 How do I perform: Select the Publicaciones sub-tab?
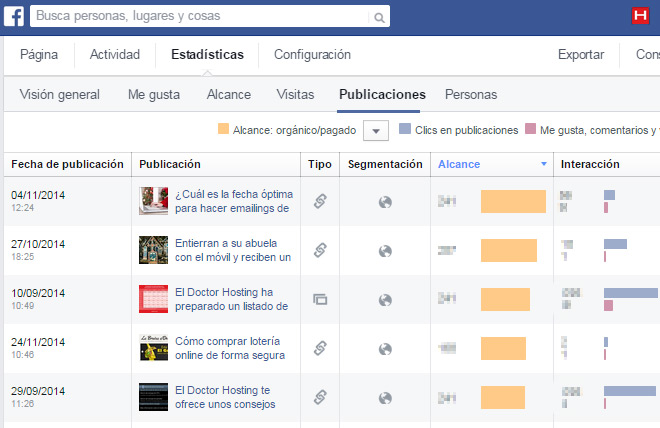[382, 94]
